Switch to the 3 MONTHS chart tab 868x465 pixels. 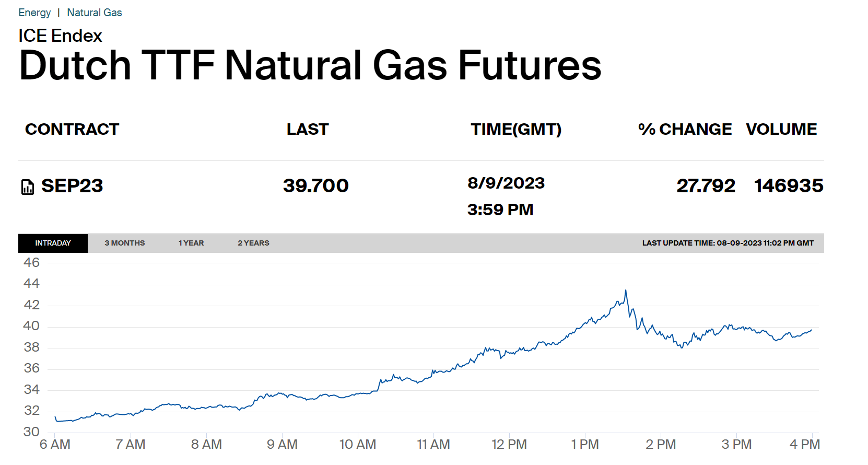pos(124,243)
